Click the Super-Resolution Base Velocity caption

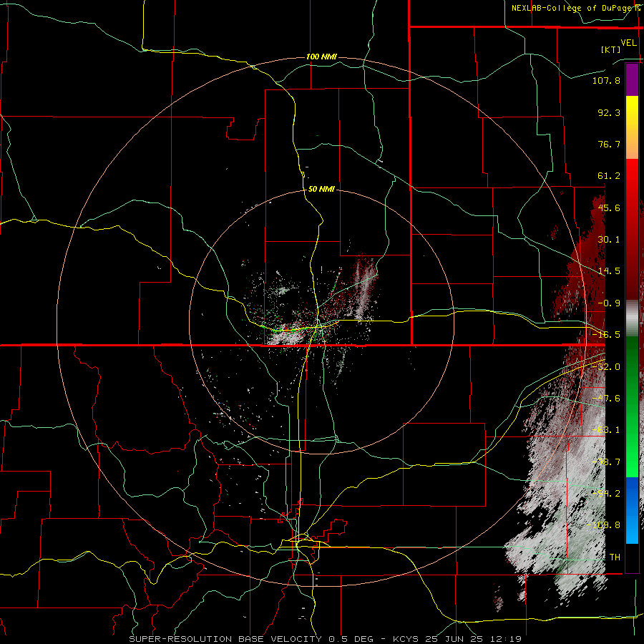tap(326, 639)
